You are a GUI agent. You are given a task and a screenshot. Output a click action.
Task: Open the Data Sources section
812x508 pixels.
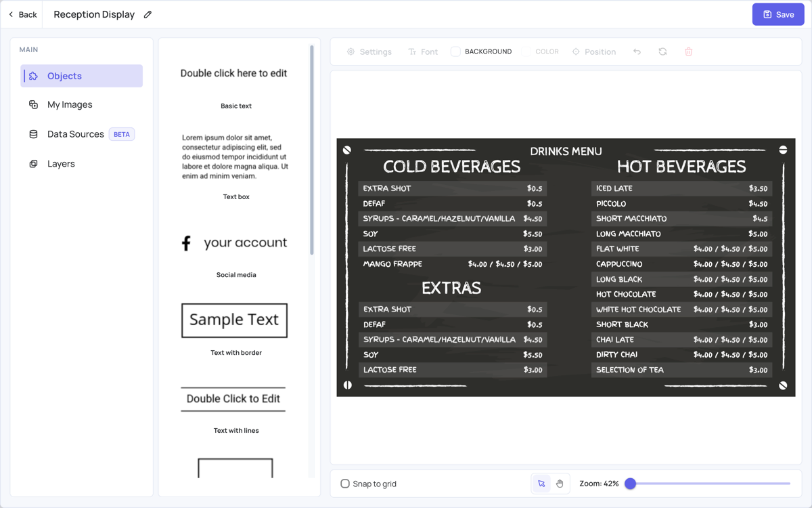tap(82, 134)
